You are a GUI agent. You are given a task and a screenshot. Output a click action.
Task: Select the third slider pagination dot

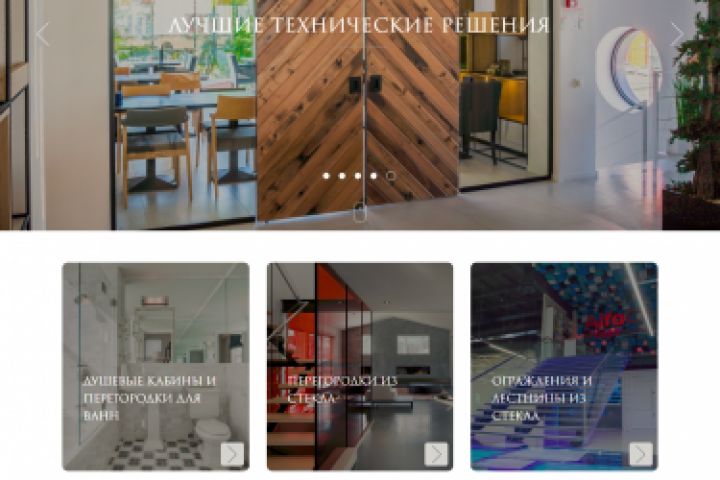358,175
